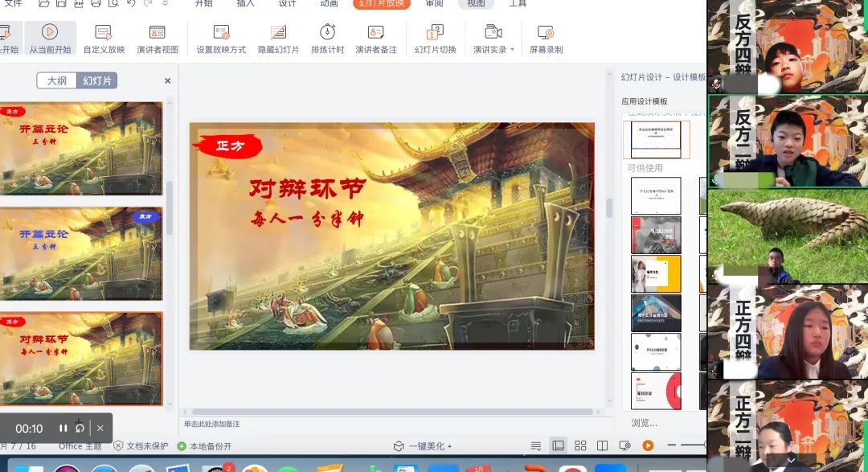
Task: Click the 文档未保护 status icon
Action: point(118,446)
